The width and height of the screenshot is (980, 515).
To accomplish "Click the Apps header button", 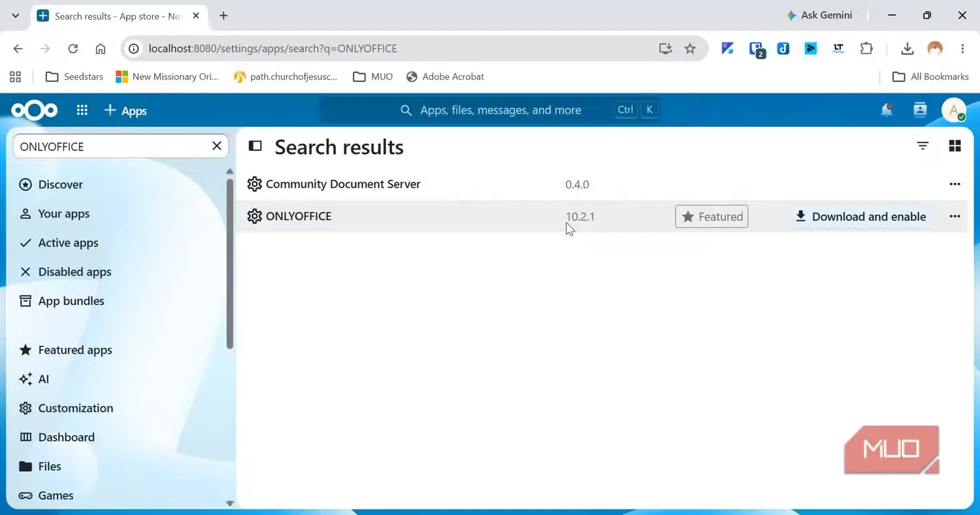I will 125,110.
